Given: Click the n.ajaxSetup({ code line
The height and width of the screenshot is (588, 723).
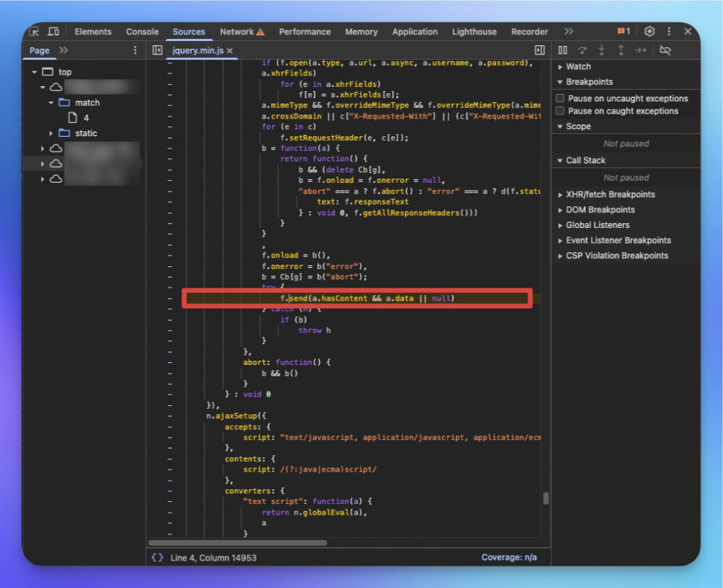Looking at the screenshot, I should coord(236,416).
